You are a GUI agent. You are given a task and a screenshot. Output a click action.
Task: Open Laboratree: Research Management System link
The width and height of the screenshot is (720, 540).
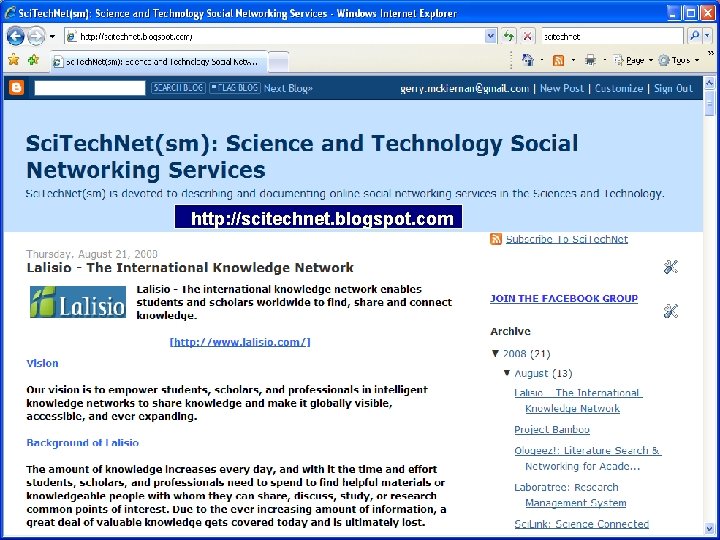tap(570, 495)
